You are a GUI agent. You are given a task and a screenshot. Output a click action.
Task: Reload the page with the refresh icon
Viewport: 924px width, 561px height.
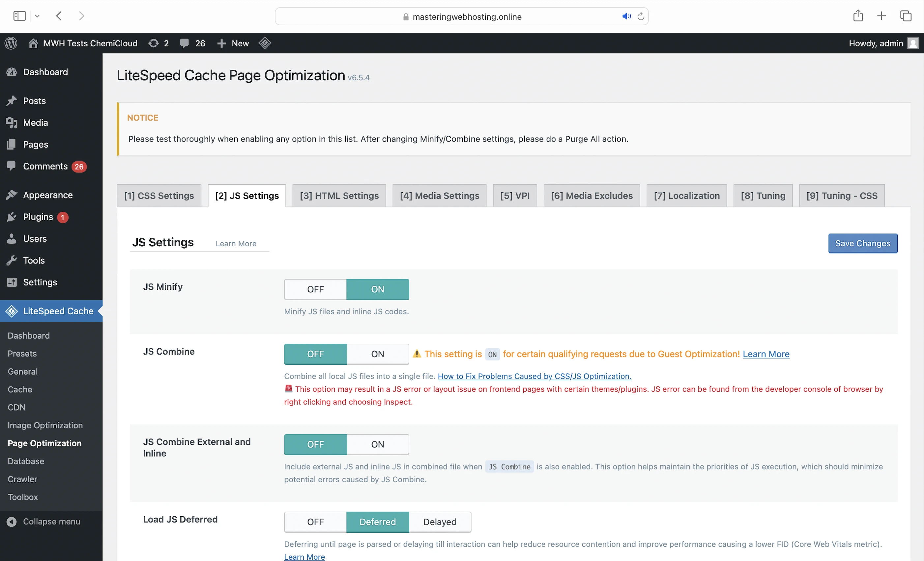[x=641, y=16]
